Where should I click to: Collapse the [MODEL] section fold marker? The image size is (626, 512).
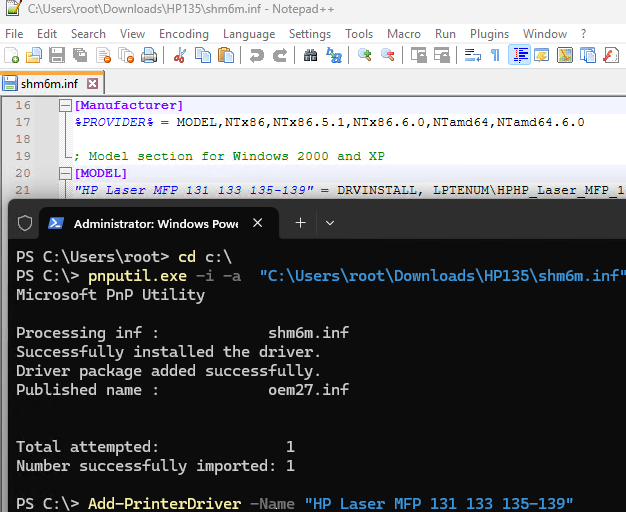point(66,173)
